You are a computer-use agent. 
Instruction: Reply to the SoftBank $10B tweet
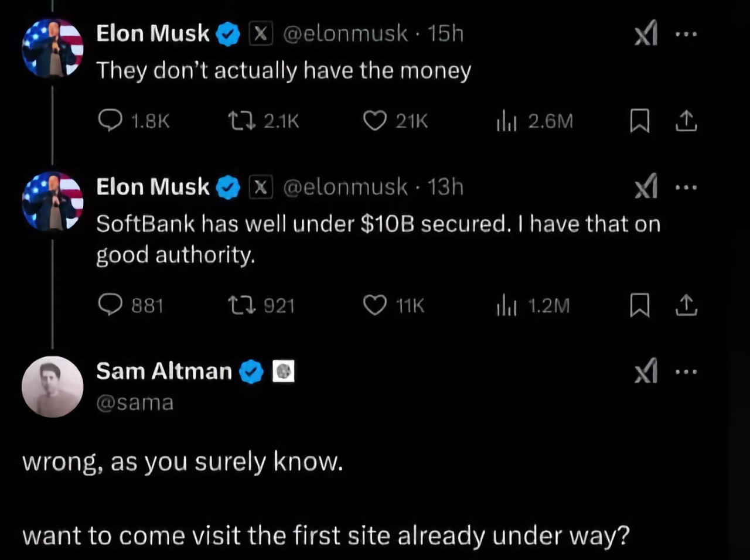click(x=110, y=305)
